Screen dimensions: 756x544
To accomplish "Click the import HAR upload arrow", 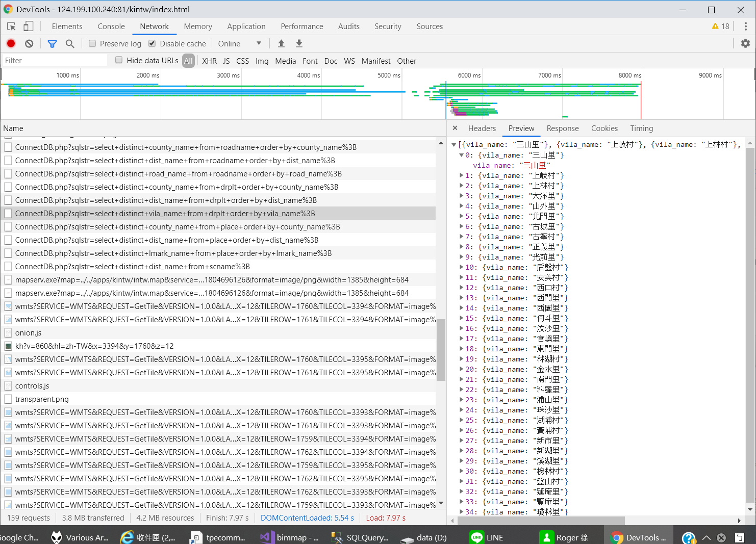I will pyautogui.click(x=281, y=44).
